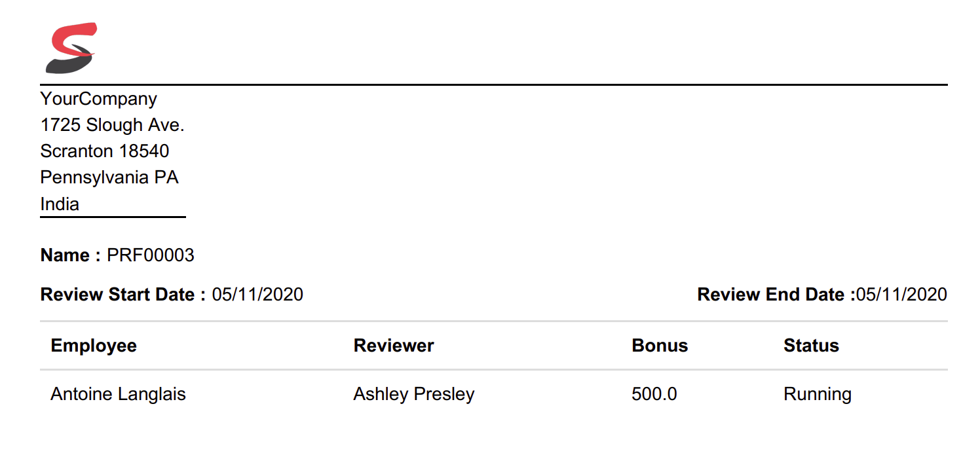Click the Review End Date label

coord(776,295)
